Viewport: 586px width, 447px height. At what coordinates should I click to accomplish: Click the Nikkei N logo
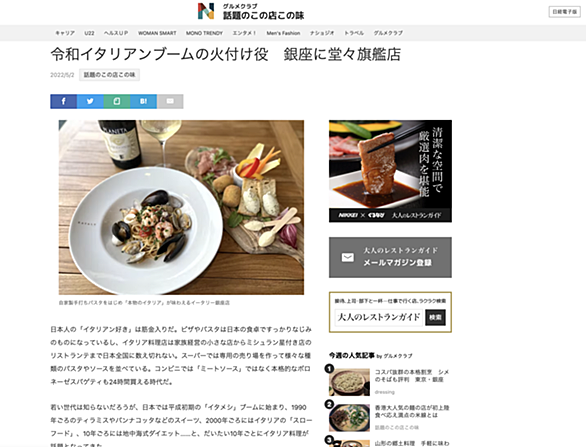click(206, 11)
